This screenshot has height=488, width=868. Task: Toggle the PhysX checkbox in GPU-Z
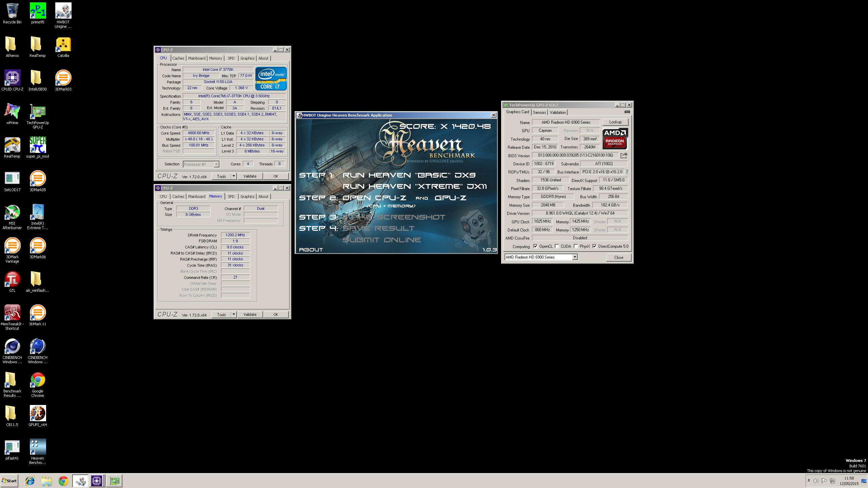pos(576,246)
